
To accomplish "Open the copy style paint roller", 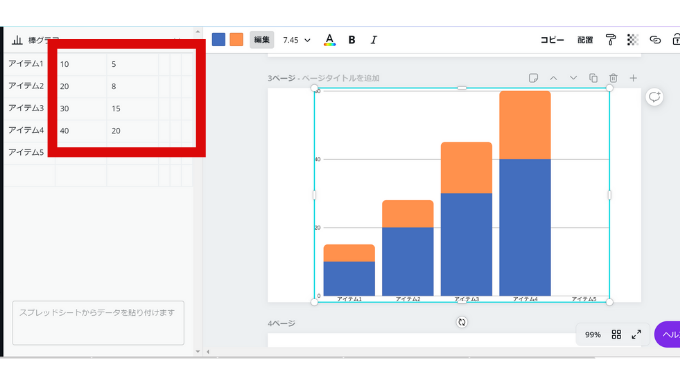I will (x=611, y=40).
